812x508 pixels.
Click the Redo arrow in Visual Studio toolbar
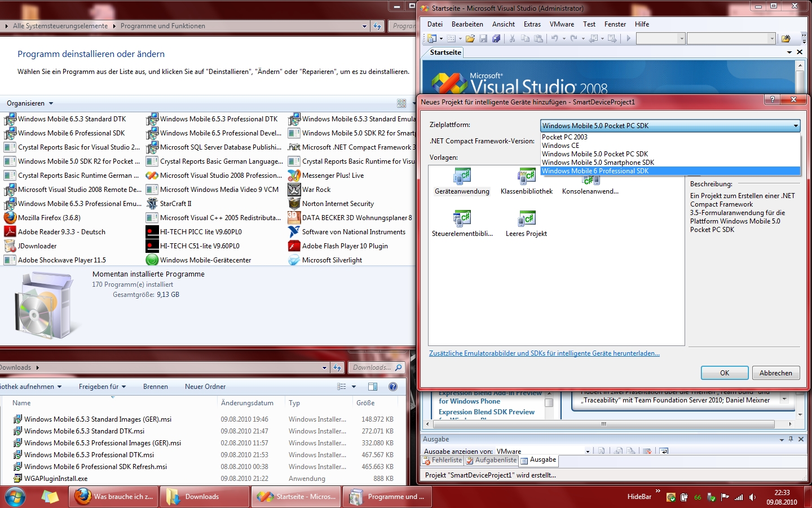[574, 38]
